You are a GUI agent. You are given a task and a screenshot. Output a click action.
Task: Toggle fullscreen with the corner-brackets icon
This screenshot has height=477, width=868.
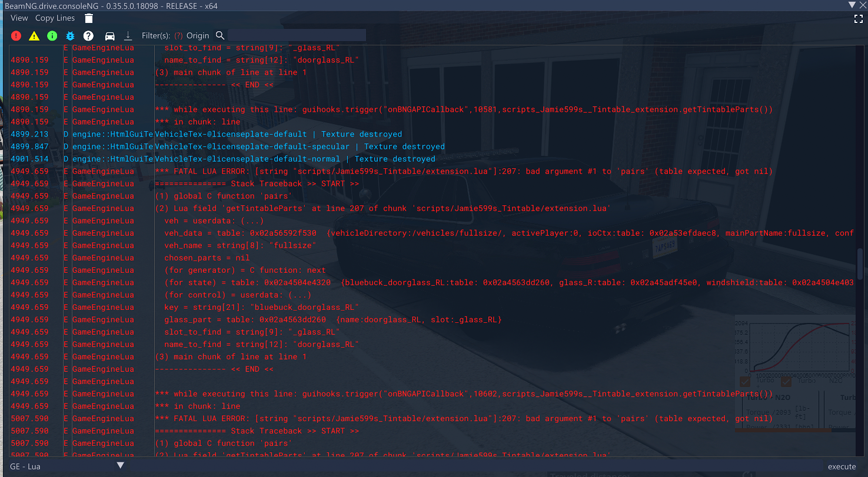(x=858, y=19)
